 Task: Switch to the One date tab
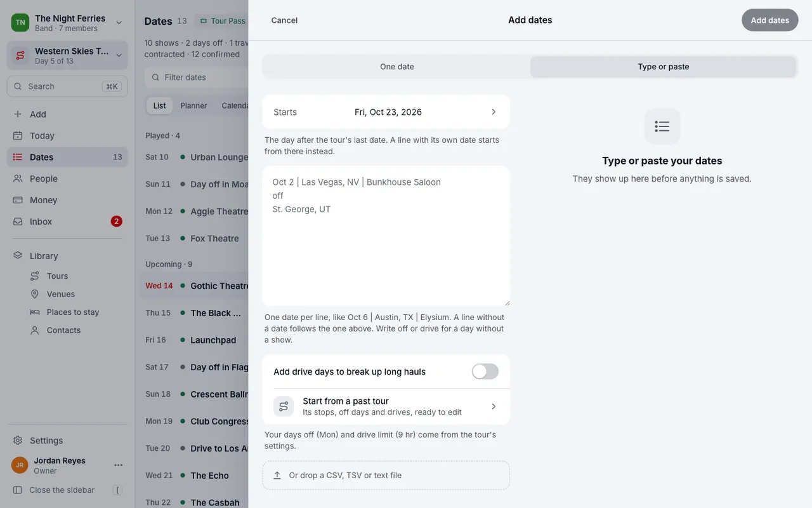coord(397,67)
